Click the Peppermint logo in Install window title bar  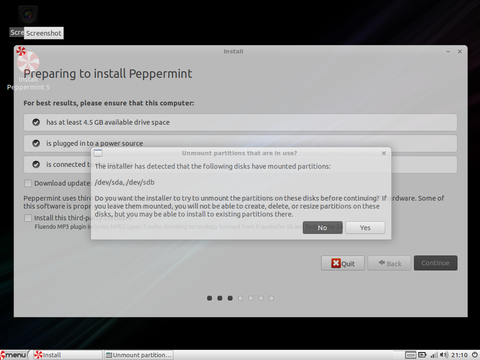pyautogui.click(x=21, y=51)
